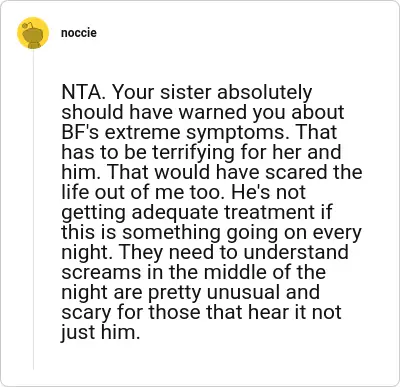Viewport: 400px width, 387px height.
Task: Open the yellow Reddit snoo avatar
Action: pos(33,33)
